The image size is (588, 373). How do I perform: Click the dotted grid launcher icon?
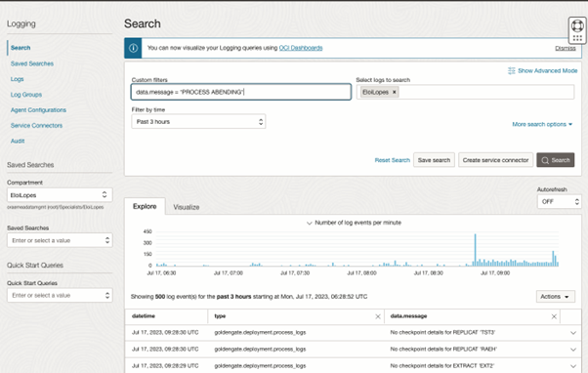(x=577, y=38)
